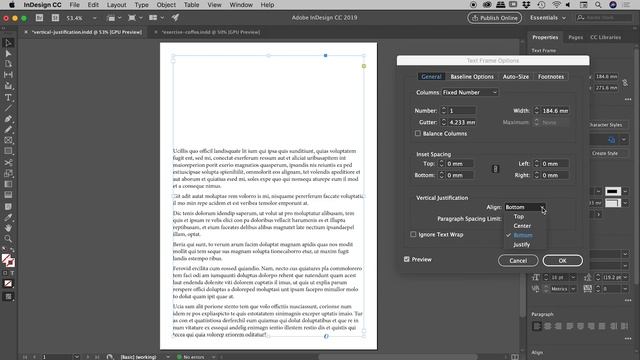Click the Cancel button
640x360 pixels.
518,261
